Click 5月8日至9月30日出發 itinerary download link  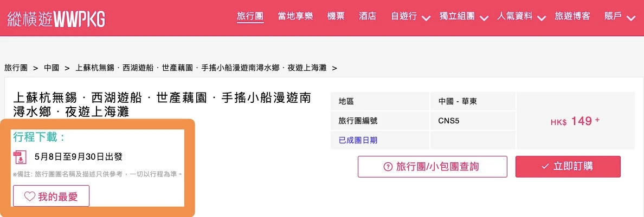click(x=78, y=157)
